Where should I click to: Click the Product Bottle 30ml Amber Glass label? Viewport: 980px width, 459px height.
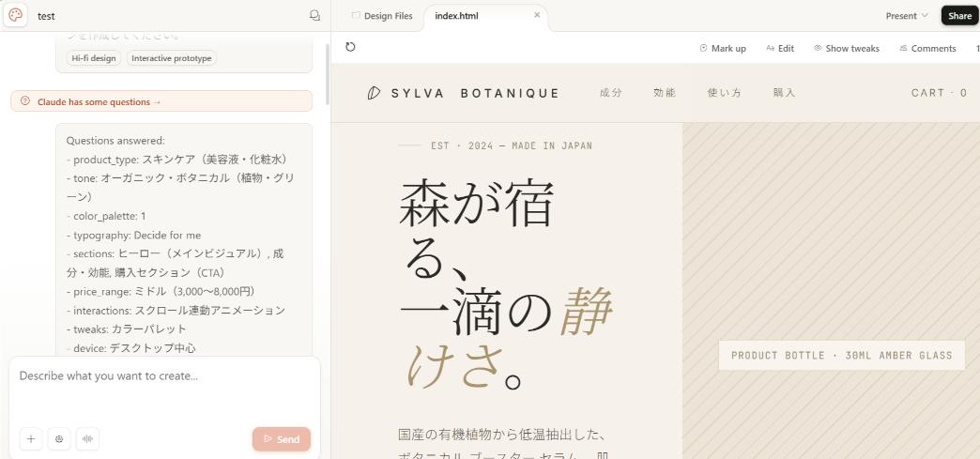tap(841, 355)
